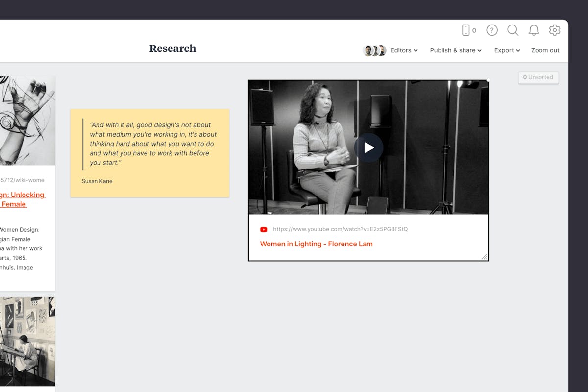Expand the Editors dropdown
The image size is (588, 392).
point(403,50)
